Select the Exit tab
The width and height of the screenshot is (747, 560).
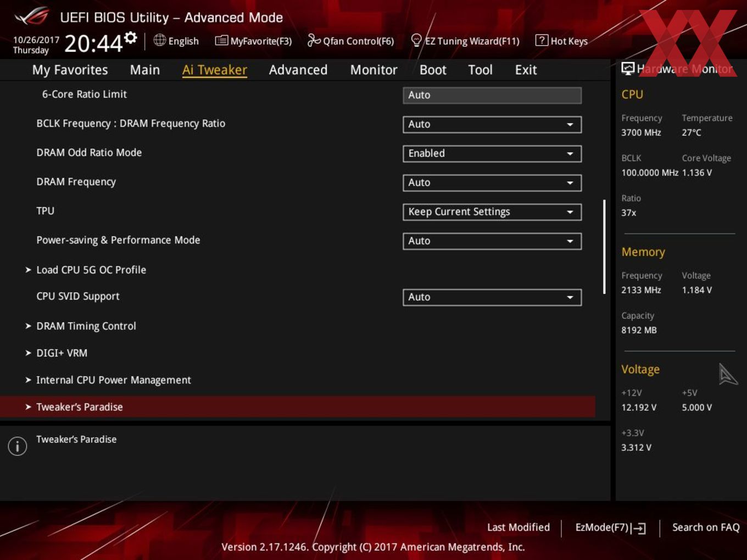pos(526,70)
